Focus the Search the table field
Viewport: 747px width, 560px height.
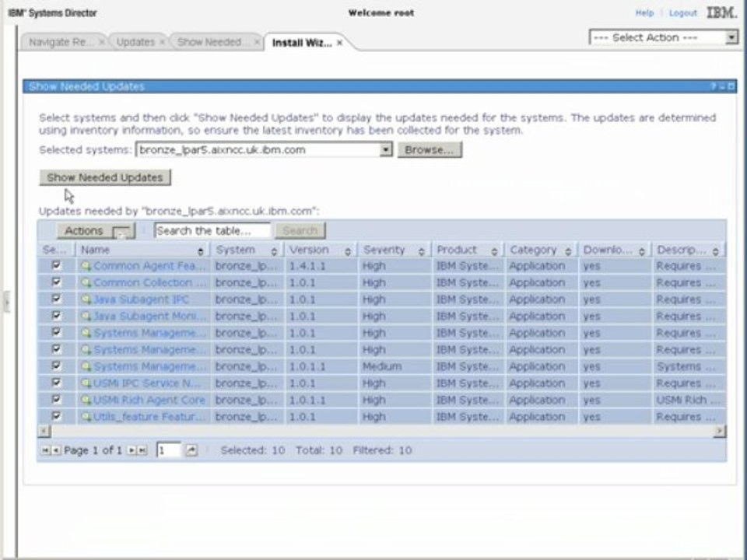pyautogui.click(x=212, y=231)
